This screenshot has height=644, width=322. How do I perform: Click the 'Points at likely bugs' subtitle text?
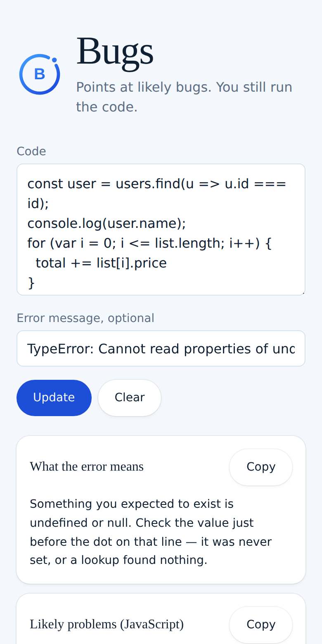pos(184,97)
